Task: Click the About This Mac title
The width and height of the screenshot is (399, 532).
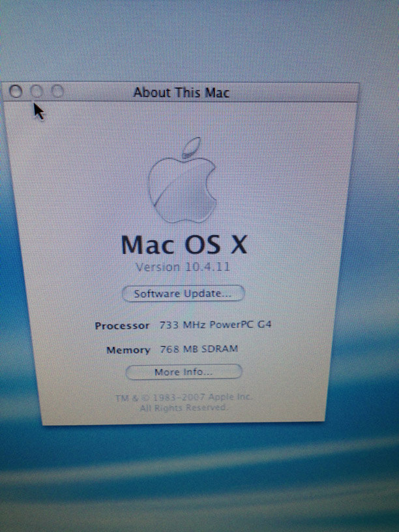Action: tap(181, 93)
